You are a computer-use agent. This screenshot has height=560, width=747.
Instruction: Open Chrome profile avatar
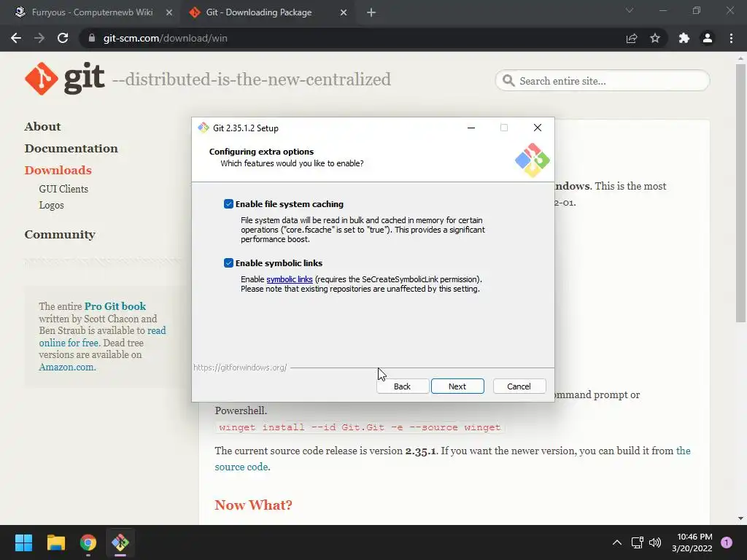[x=708, y=38]
